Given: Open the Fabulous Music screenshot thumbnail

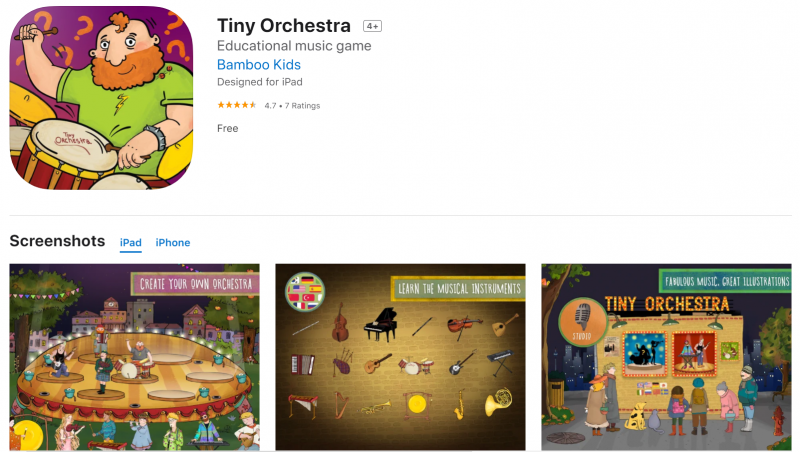Looking at the screenshot, I should [x=666, y=357].
